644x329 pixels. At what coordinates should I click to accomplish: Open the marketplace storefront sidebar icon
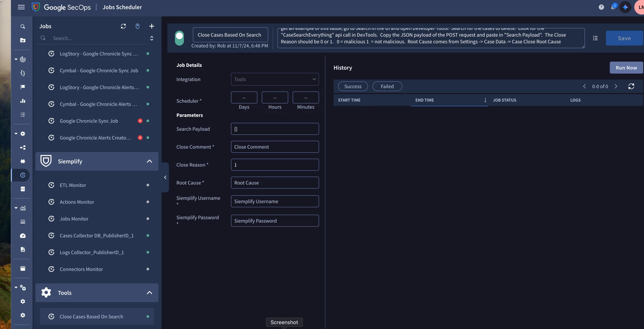[x=23, y=269]
